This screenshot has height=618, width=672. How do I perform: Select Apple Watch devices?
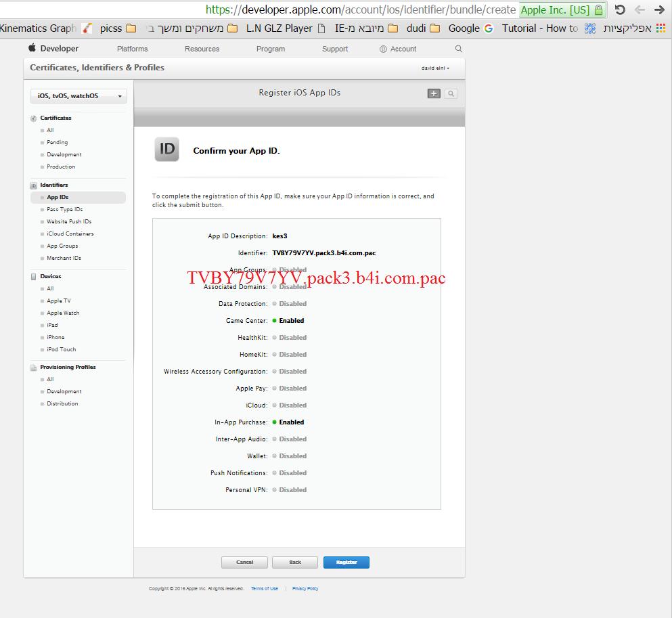[x=63, y=313]
